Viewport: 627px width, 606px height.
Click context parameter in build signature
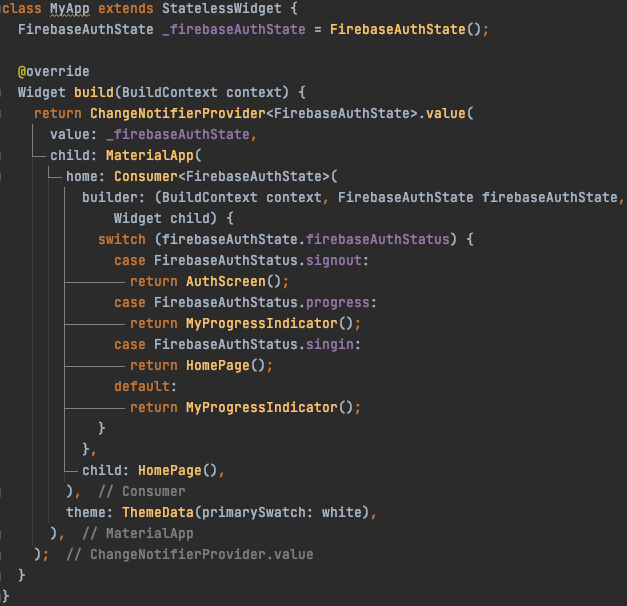[254, 92]
